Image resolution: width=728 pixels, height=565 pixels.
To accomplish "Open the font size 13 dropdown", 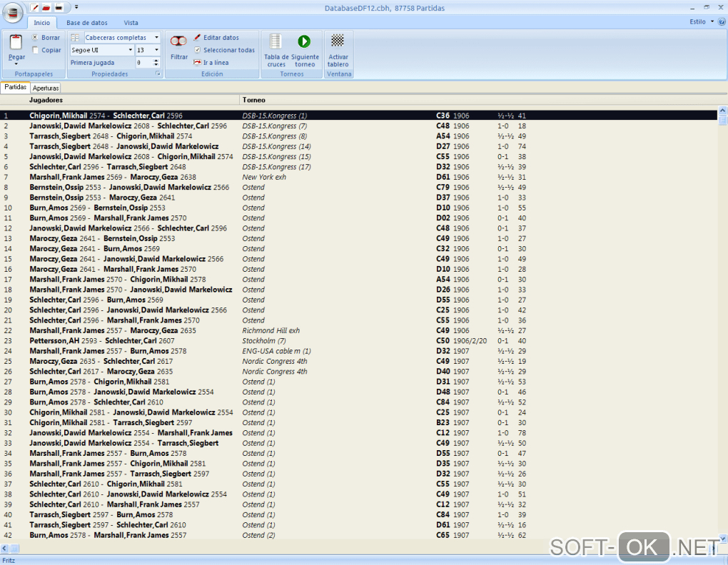I will click(156, 50).
